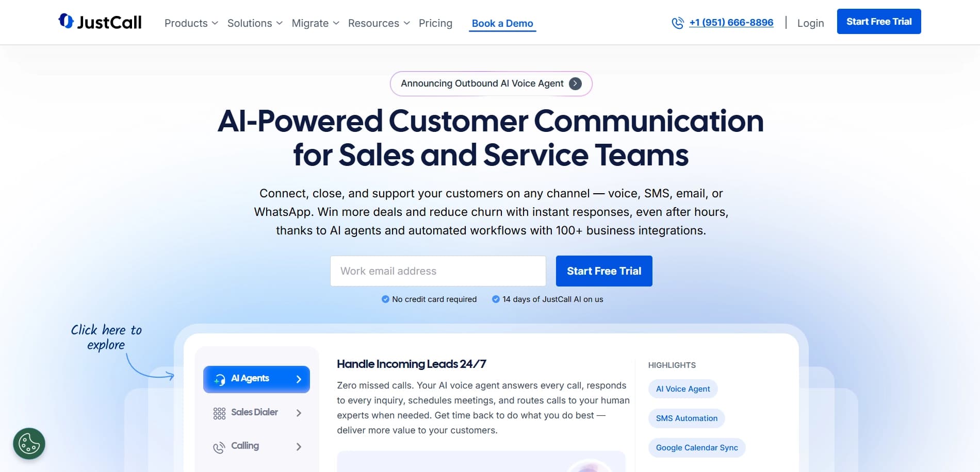Click Start Free Trial in the header
The image size is (980, 472).
click(879, 22)
